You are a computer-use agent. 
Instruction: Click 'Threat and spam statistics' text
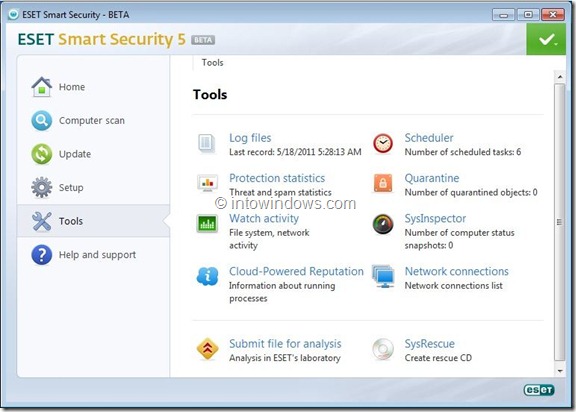280,192
